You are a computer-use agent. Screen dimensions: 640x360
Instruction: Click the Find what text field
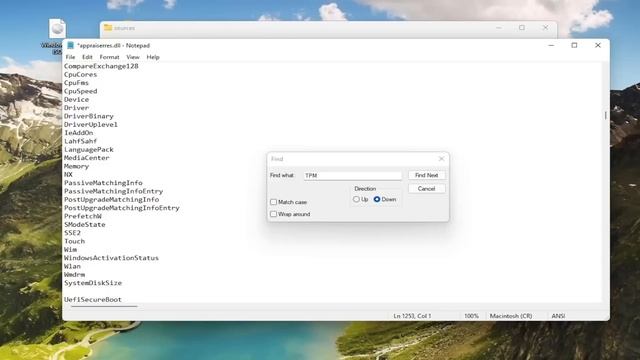tap(353, 176)
